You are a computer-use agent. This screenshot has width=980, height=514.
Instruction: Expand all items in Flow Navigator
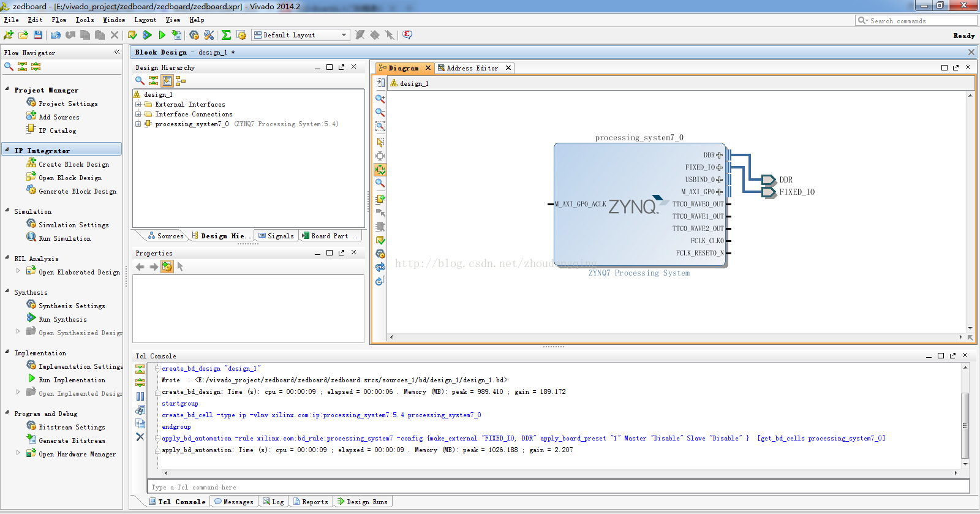36,66
